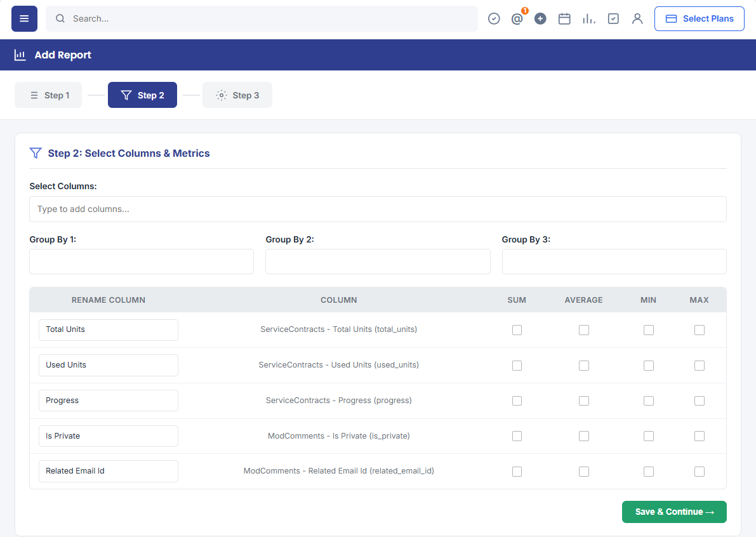Viewport: 756px width, 537px height.
Task: Open the hamburger menu button
Action: [24, 19]
